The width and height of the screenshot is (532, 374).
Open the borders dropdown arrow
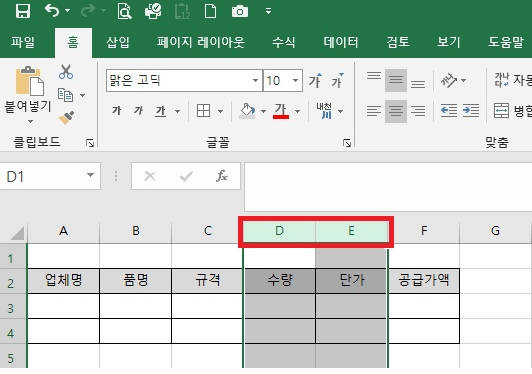pos(220,111)
